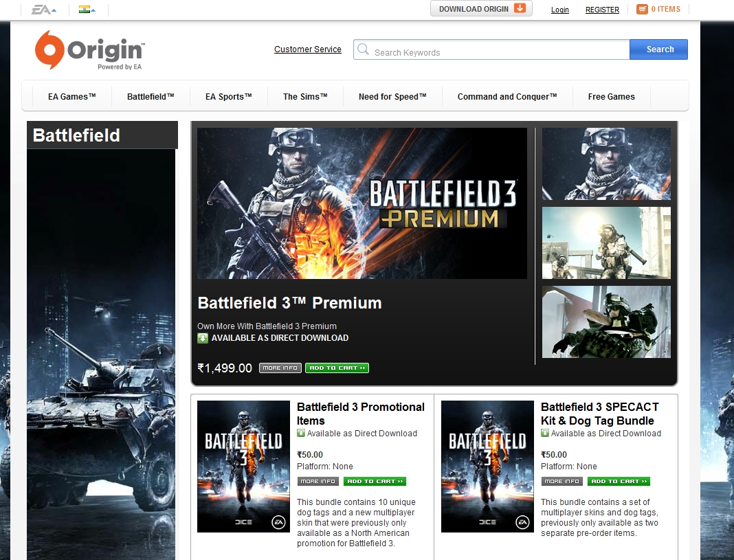Open the country flag selector dropdown
The height and width of the screenshot is (560, 734).
tap(84, 9)
